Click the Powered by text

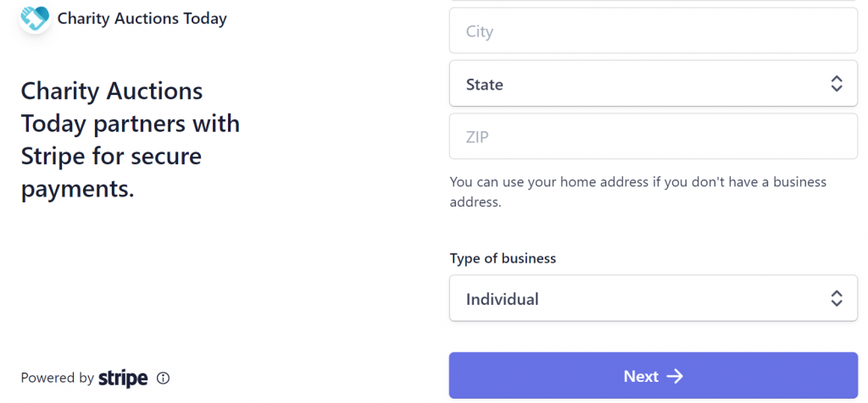pyautogui.click(x=57, y=378)
